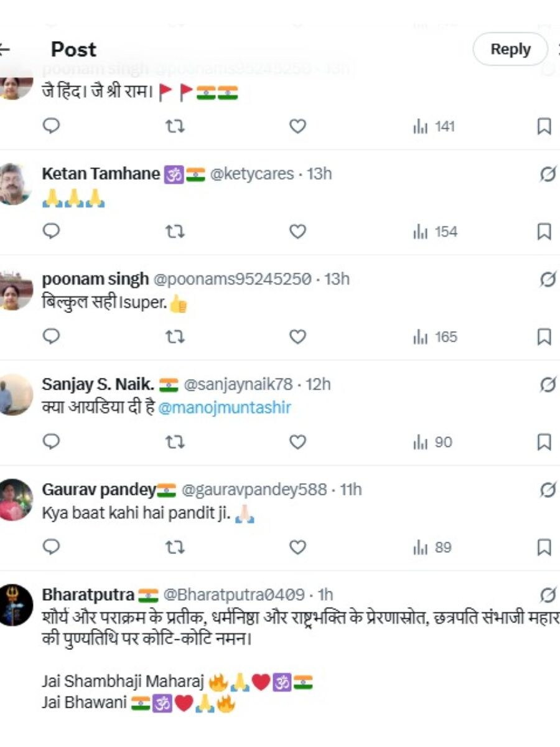Click the Post header title
The height and width of the screenshot is (747, 560).
[75, 49]
